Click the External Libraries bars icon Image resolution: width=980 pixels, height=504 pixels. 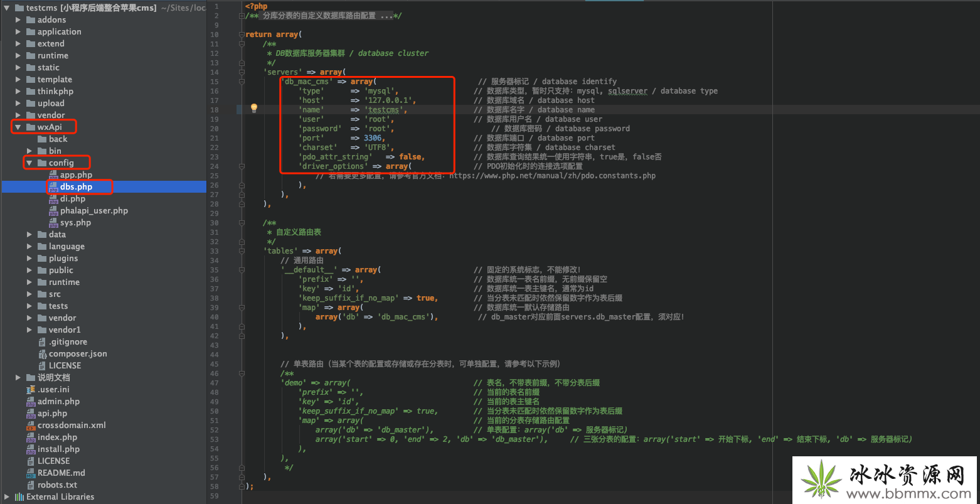(19, 497)
